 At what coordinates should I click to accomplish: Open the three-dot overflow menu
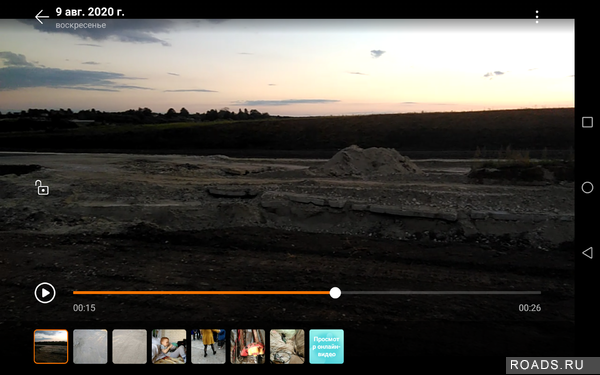[537, 17]
